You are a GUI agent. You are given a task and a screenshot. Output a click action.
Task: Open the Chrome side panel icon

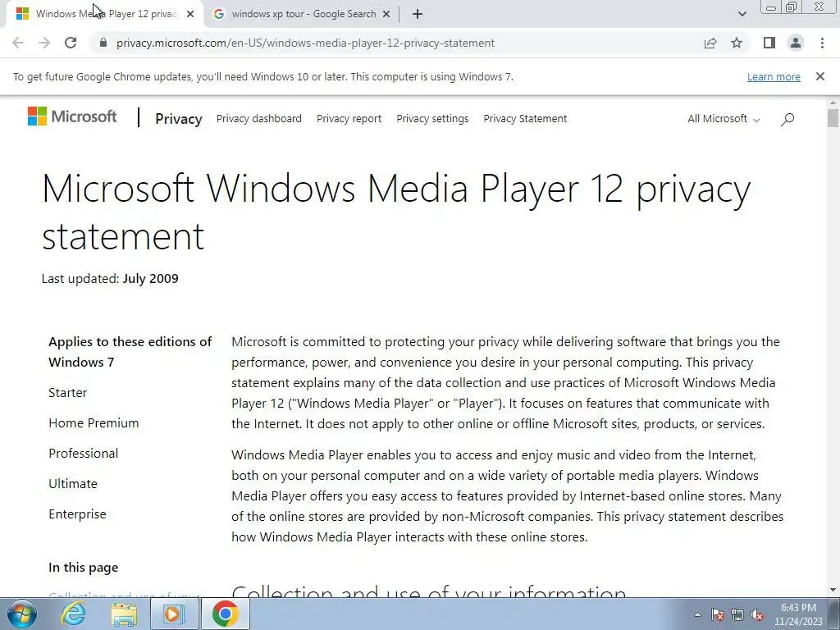click(x=769, y=43)
